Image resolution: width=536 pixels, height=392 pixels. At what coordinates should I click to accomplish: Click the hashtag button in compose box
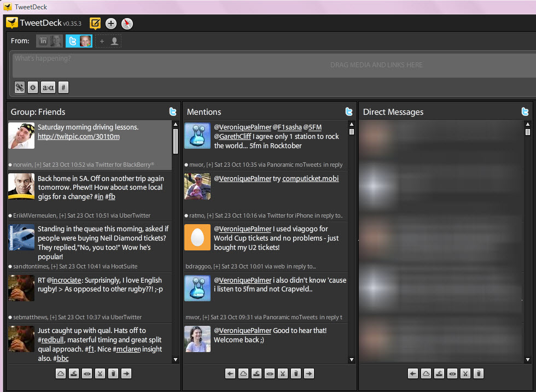63,87
